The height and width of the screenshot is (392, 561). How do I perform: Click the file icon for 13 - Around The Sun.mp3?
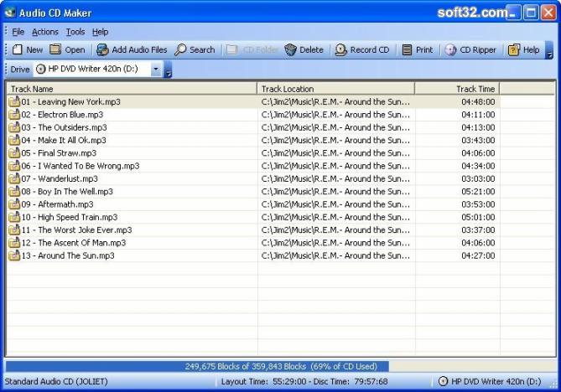click(x=14, y=255)
